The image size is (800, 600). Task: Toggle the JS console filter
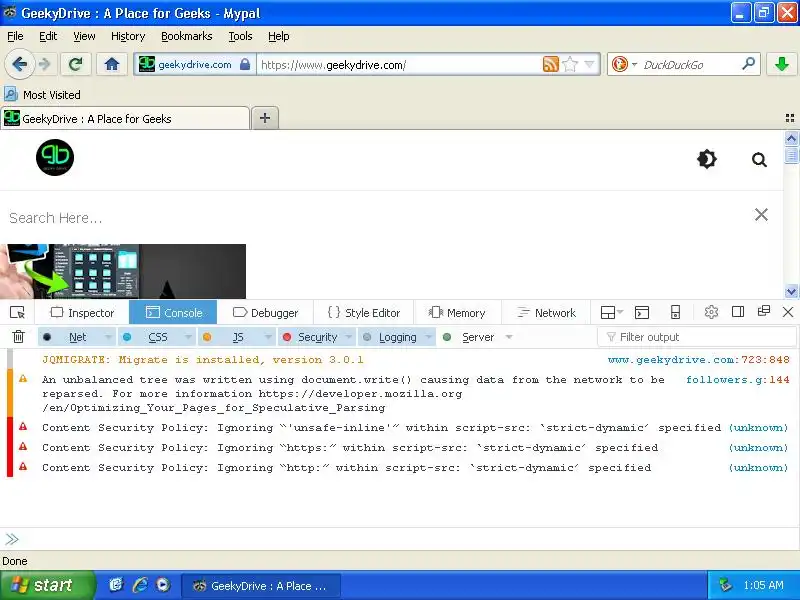[x=231, y=337]
